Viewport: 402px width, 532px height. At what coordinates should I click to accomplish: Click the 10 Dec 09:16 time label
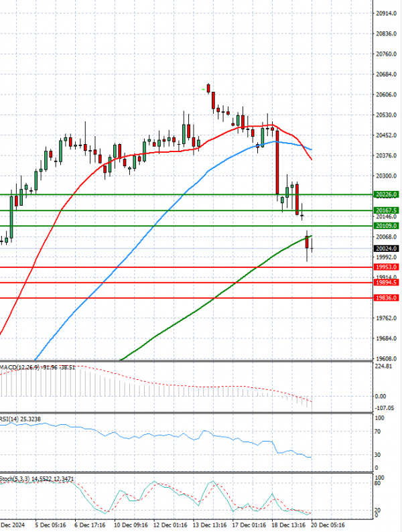131,525
